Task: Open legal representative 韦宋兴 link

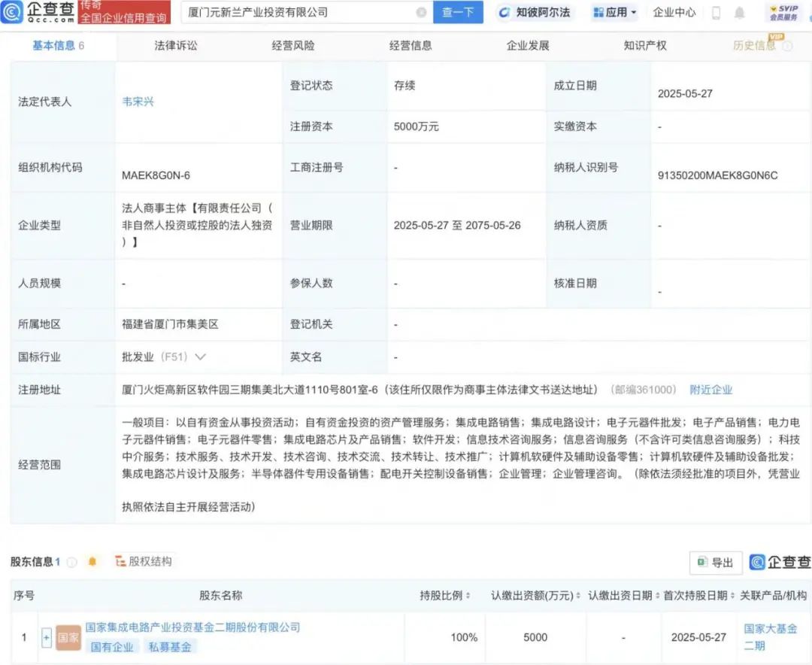Action: click(138, 101)
